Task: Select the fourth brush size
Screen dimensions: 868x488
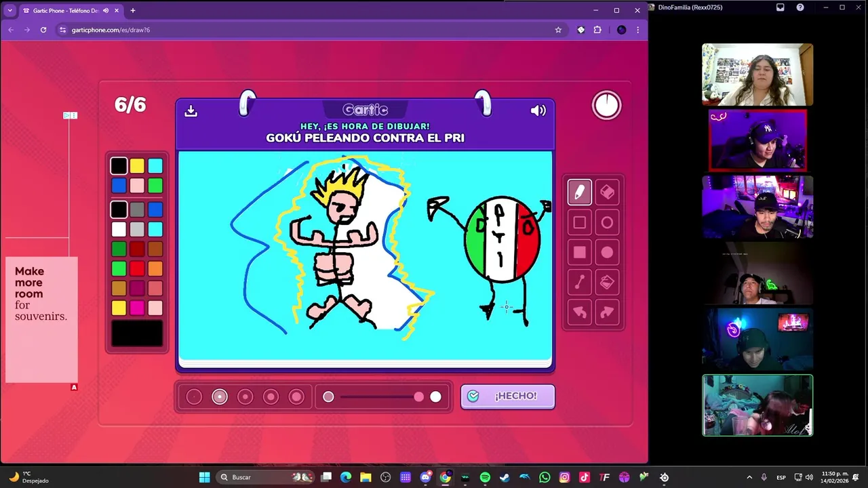Action: [271, 397]
